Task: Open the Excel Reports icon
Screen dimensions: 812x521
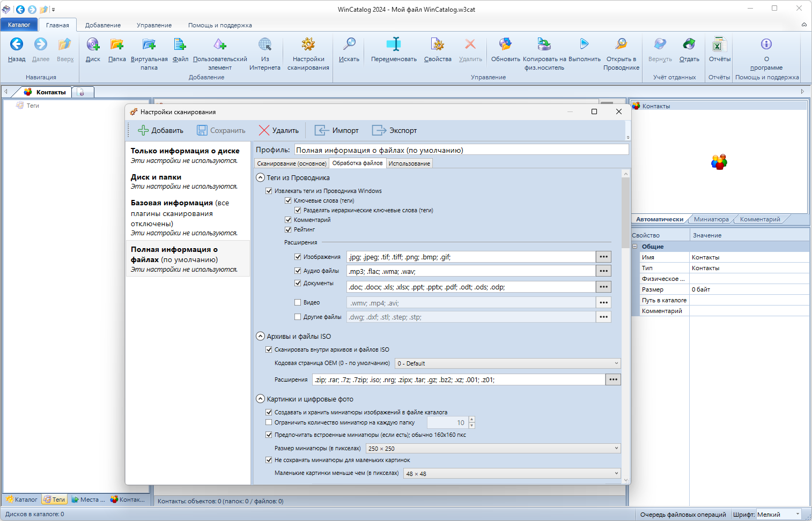Action: 719,45
